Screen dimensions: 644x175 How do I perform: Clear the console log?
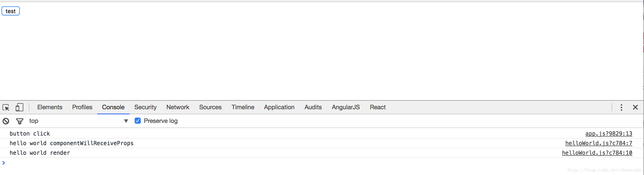point(6,121)
